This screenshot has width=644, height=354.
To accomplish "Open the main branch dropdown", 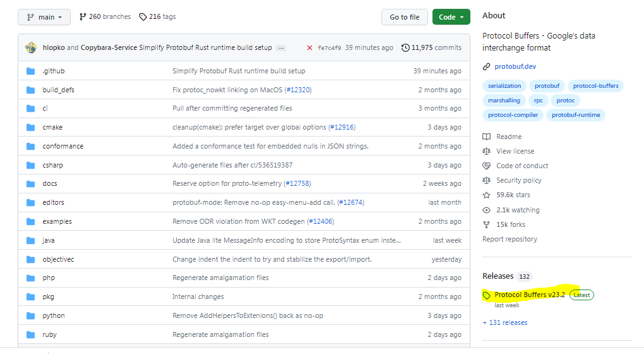I will tap(44, 17).
